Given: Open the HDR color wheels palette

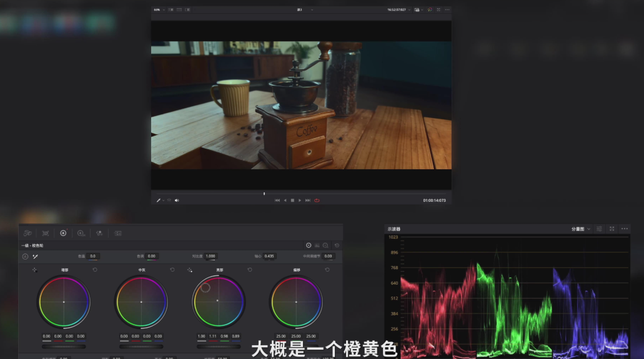Looking at the screenshot, I should coord(81,233).
